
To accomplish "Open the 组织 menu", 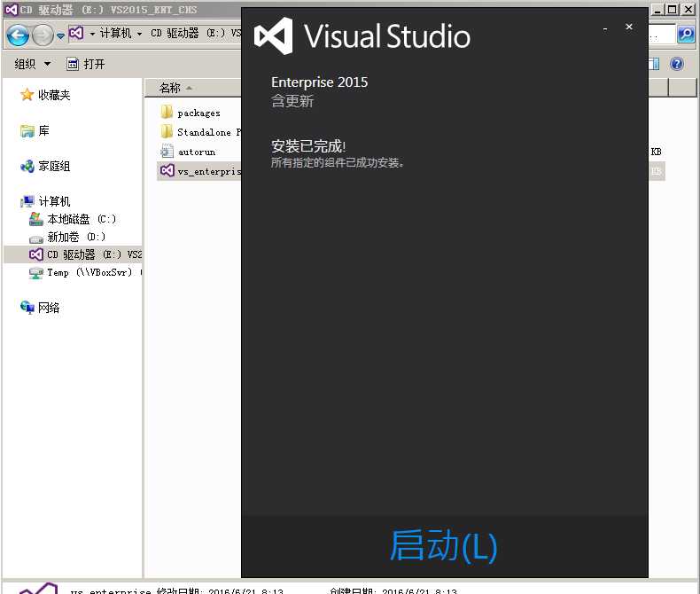I will tap(32, 64).
